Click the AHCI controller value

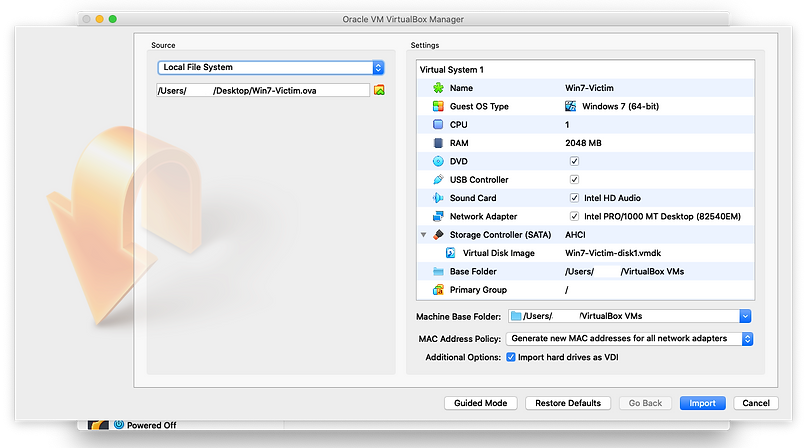coord(575,235)
